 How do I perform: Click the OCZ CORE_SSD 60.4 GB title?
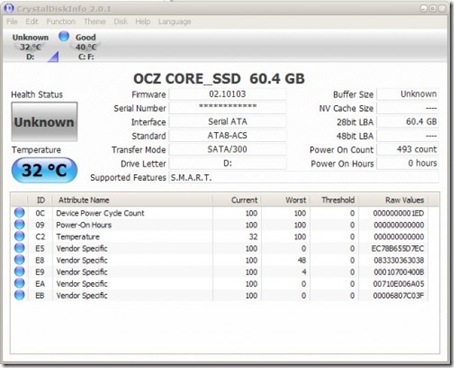pos(219,79)
